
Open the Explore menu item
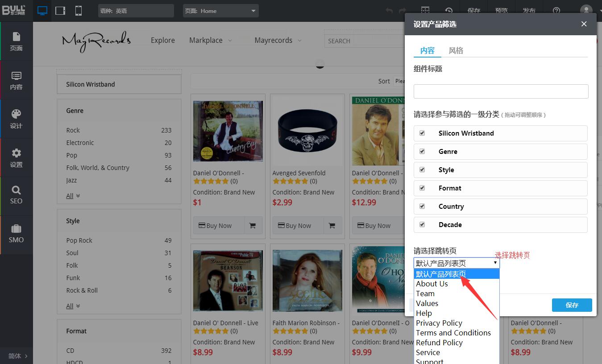click(162, 40)
